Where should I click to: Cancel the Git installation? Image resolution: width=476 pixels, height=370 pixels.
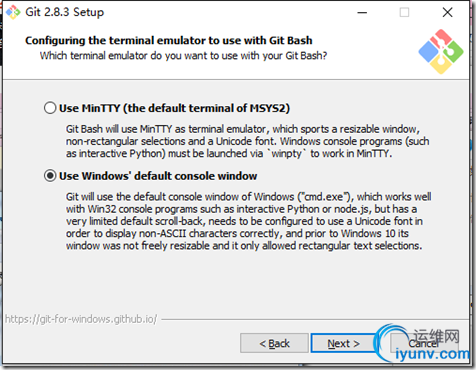424,343
